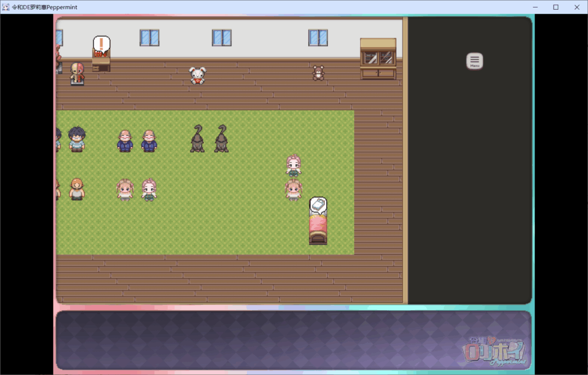Click the game app icon in title bar
The height and width of the screenshot is (375, 588).
(6, 7)
